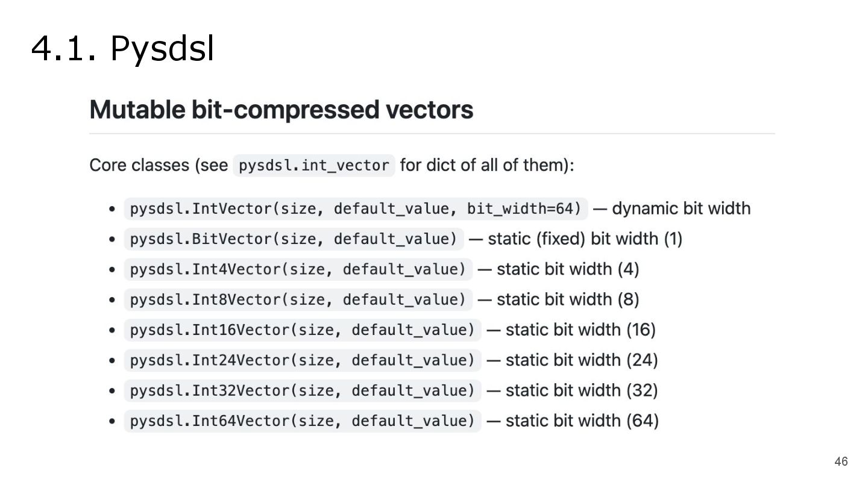Select the pysdsl.Int4Vector code snippet

pos(298,269)
